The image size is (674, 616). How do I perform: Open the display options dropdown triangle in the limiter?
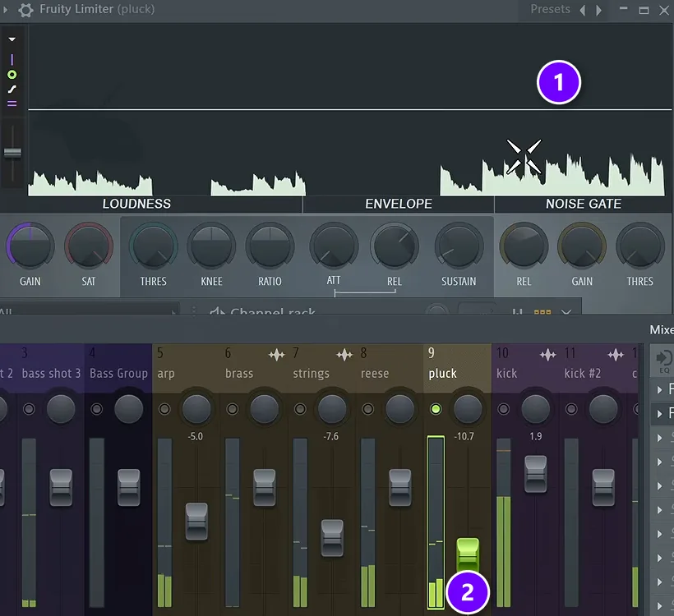pyautogui.click(x=12, y=39)
